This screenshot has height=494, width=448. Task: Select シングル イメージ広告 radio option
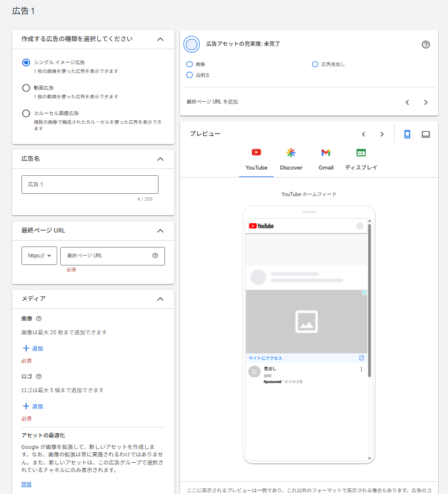coord(25,62)
